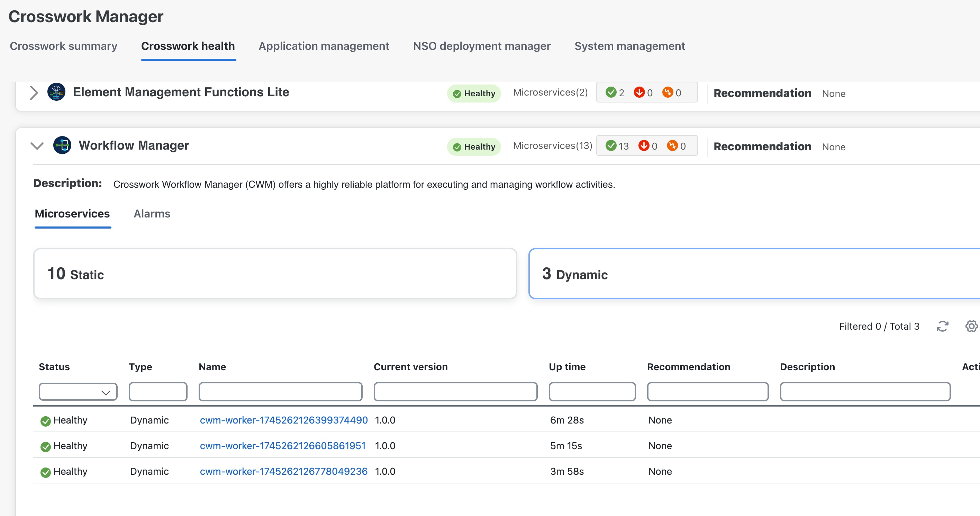Click the Current version filter field
This screenshot has height=516, width=980.
pos(455,392)
